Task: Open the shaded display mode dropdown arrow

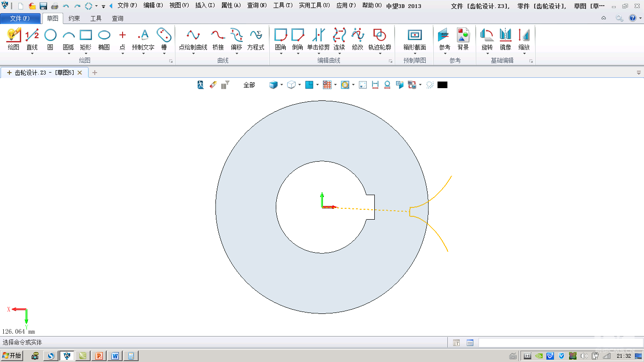Action: pos(281,85)
